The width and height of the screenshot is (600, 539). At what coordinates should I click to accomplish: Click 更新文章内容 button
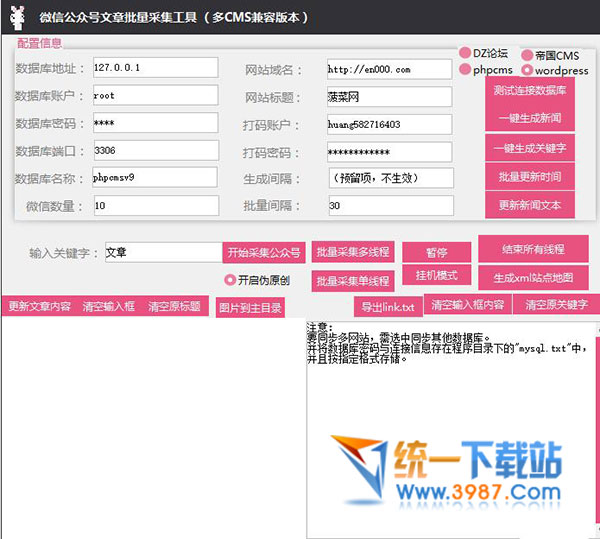pos(40,306)
